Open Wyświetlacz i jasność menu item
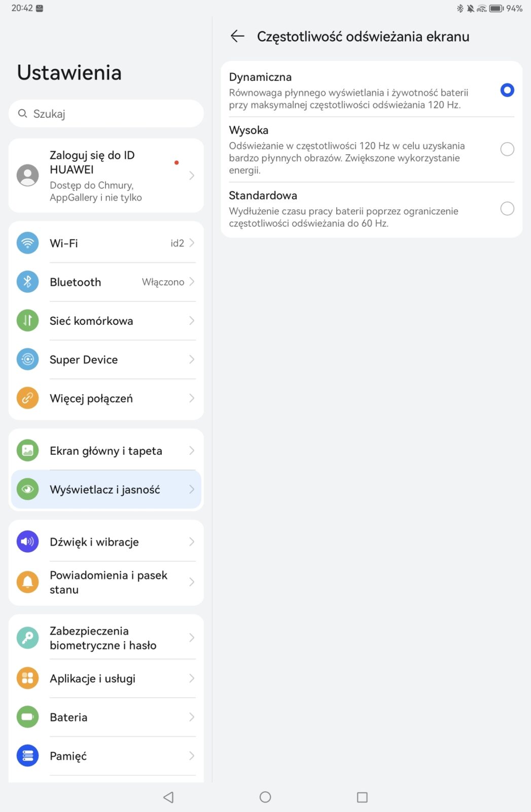 click(106, 489)
